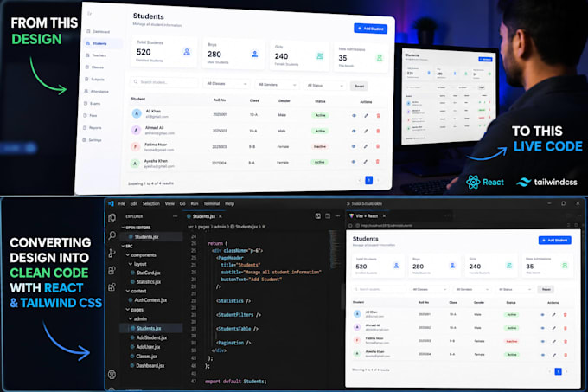Image resolution: width=588 pixels, height=392 pixels.
Task: View Ali Khan via eye icon in browser preview
Action: (x=543, y=315)
